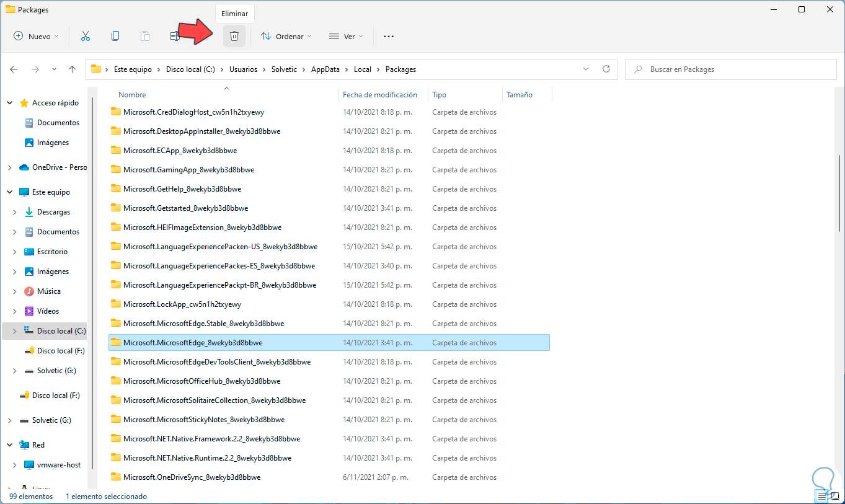This screenshot has width=845, height=504.
Task: Click the folder icon of Microsoft.GamingApp_8wekyb3d8bbwe
Action: pos(115,169)
